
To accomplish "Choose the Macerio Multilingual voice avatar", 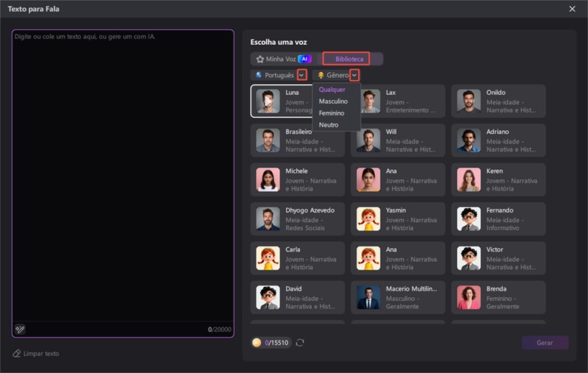I will coord(368,297).
